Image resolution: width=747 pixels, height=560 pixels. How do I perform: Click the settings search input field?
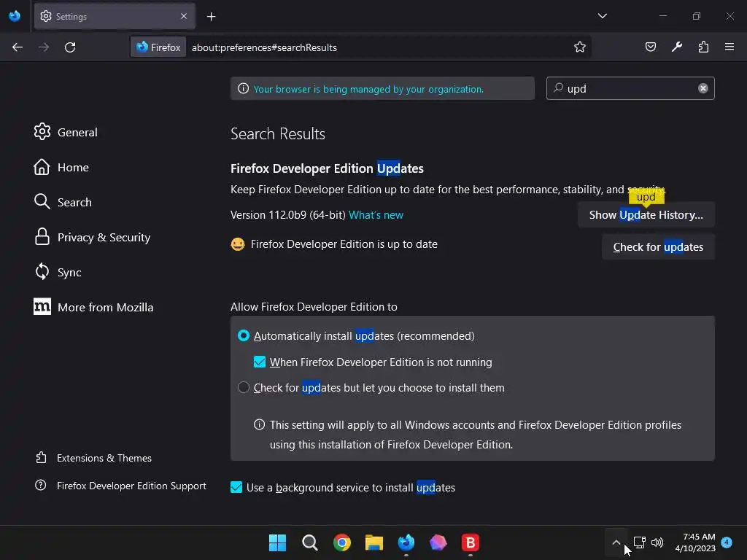click(630, 88)
